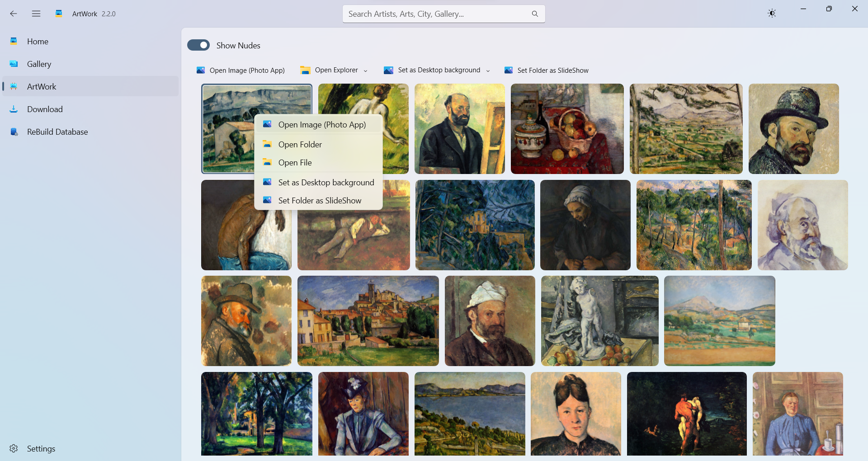The height and width of the screenshot is (461, 868).
Task: Click the search magnifier icon
Action: (535, 14)
